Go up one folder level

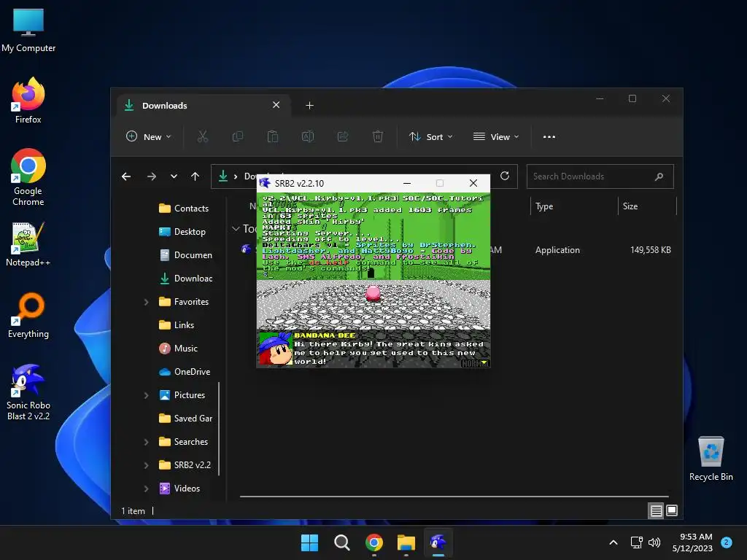[195, 176]
